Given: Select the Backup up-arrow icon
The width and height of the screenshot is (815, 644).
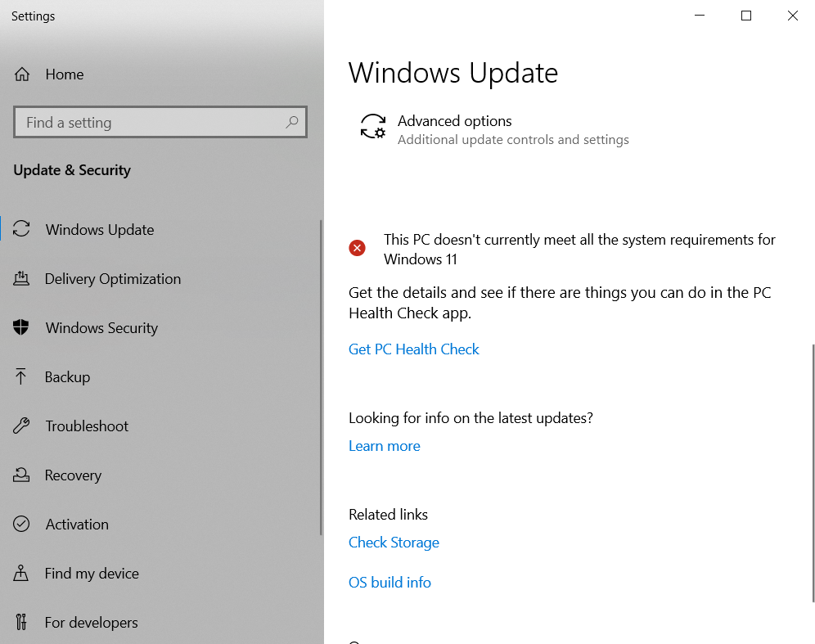Looking at the screenshot, I should click(x=22, y=376).
